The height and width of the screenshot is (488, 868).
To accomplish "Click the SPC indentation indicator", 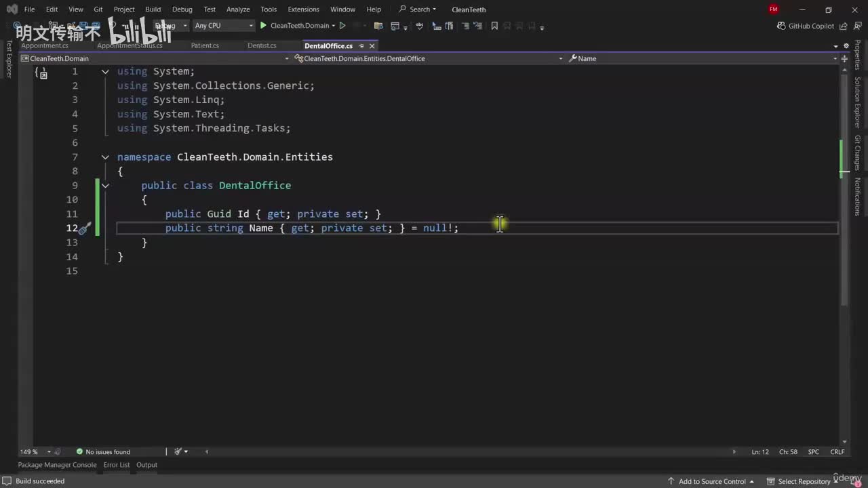I will click(814, 451).
